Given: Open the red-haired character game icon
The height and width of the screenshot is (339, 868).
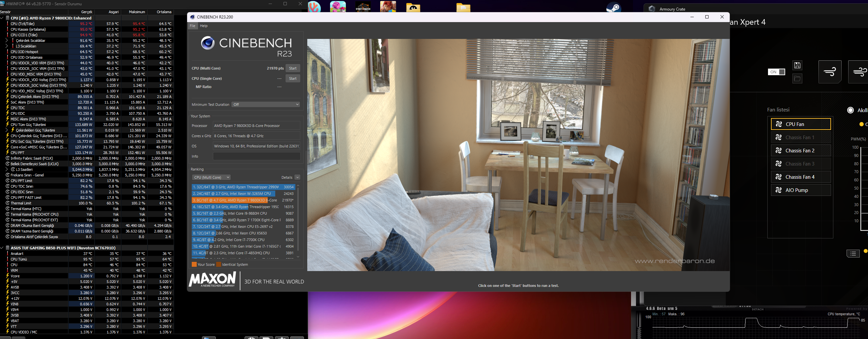Looking at the screenshot, I should [388, 7].
